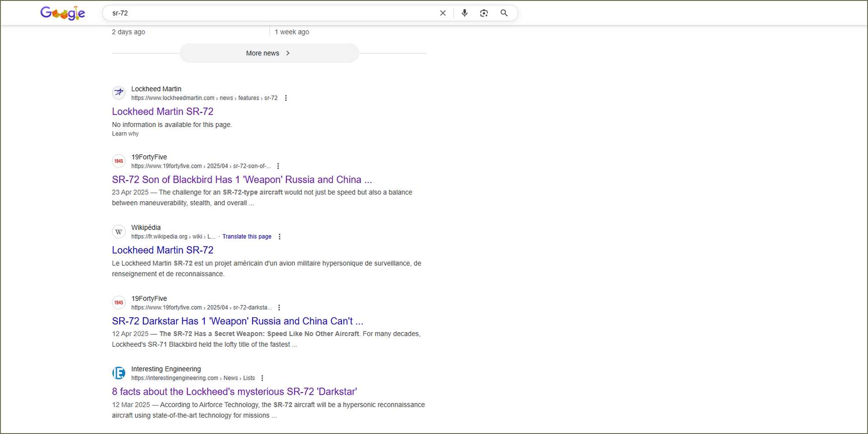This screenshot has height=434, width=868.
Task: Open Lockheed Martin SR-72 official page
Action: (162, 111)
